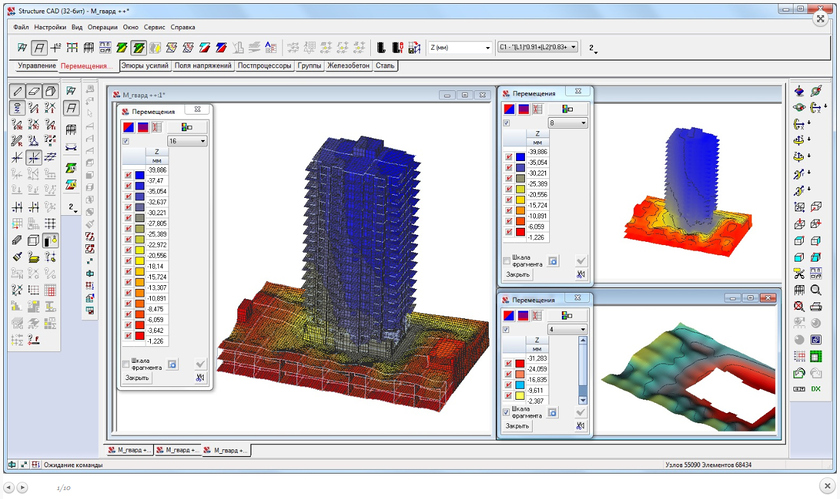840x499 pixels.
Task: Uncheck 'Шкала фрагмента' in the 4-level panel
Action: click(x=507, y=412)
